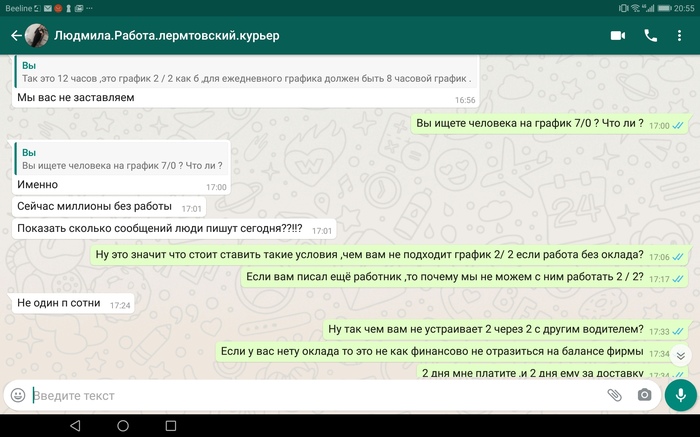Start a voice call from the header
Image resolution: width=700 pixels, height=437 pixels.
pos(651,36)
